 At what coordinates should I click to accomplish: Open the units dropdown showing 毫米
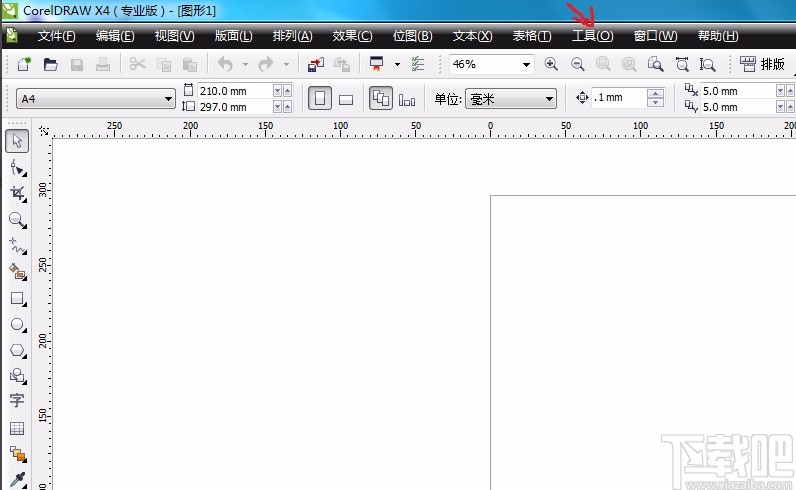point(549,99)
